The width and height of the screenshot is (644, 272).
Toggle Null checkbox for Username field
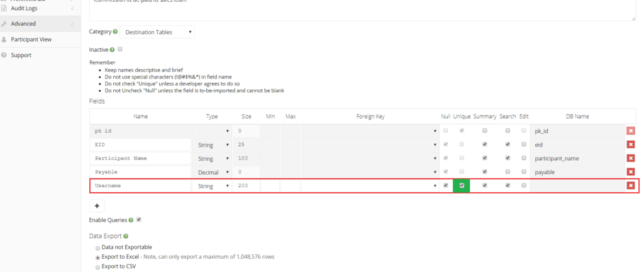446,185
